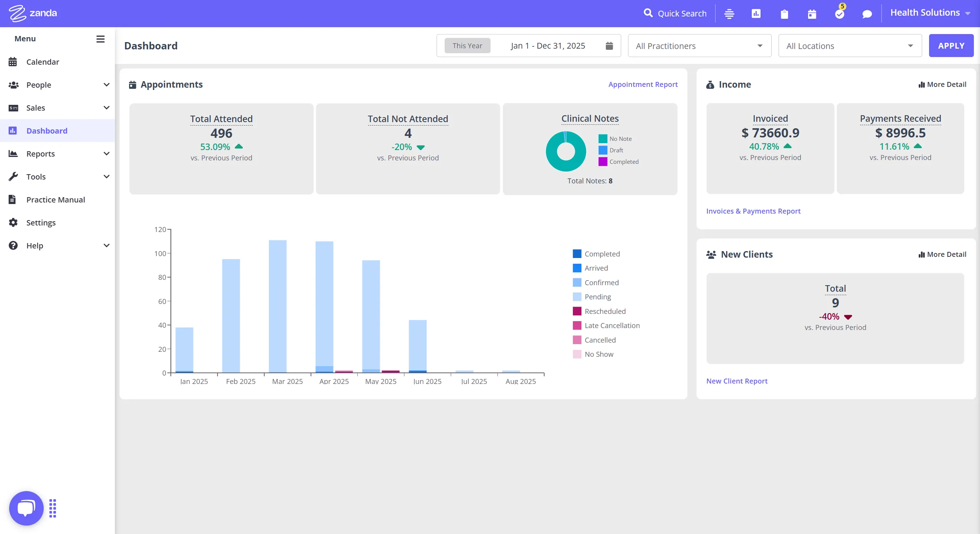Open Practice Manual from sidebar
This screenshot has width=980, height=534.
coord(56,199)
